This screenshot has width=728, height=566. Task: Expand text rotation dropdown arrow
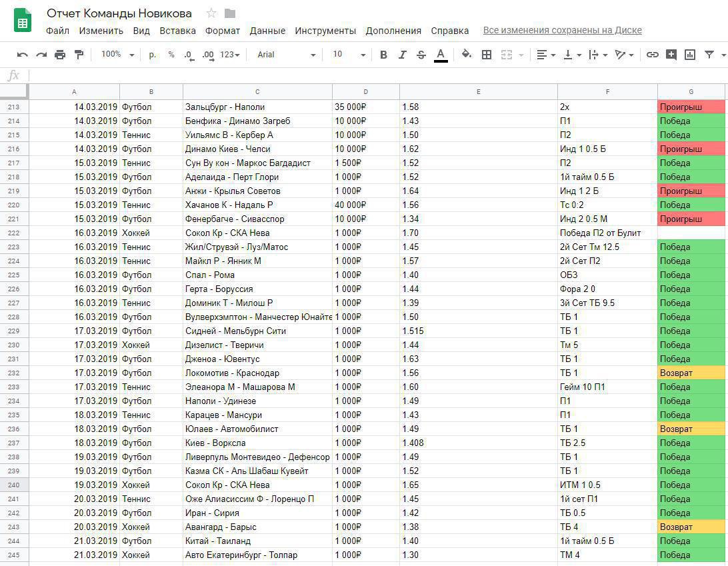coord(631,55)
